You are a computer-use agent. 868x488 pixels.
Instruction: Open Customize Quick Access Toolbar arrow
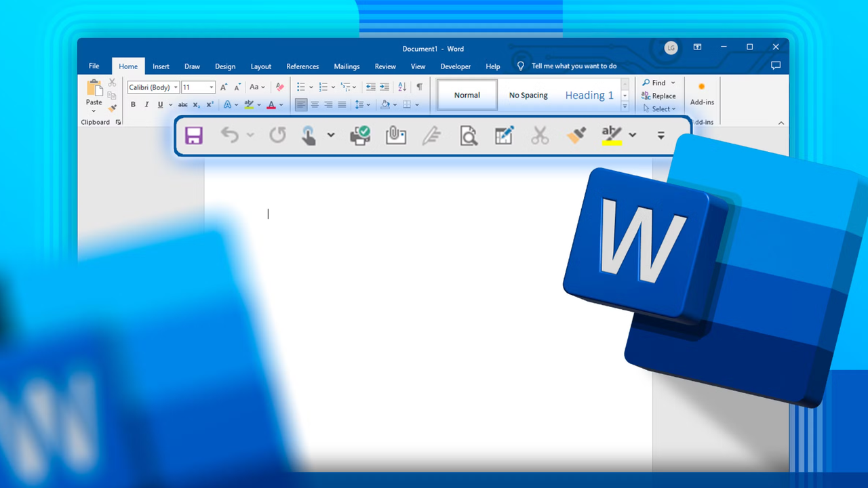660,136
